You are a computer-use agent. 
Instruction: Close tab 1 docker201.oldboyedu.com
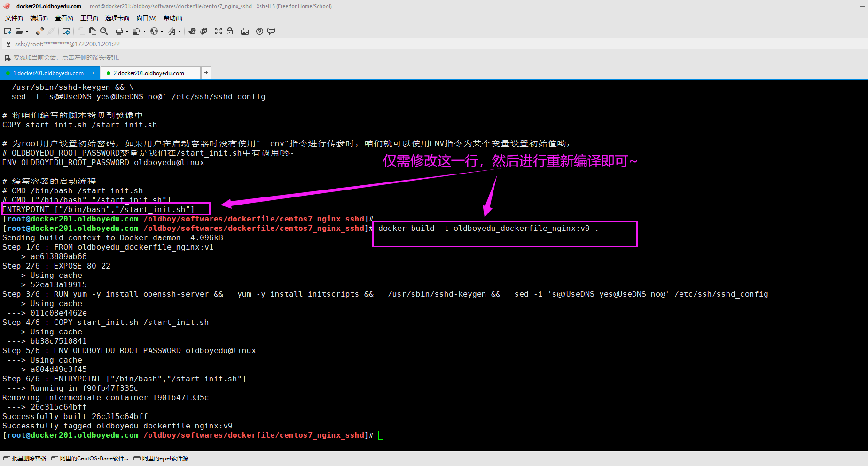point(94,73)
